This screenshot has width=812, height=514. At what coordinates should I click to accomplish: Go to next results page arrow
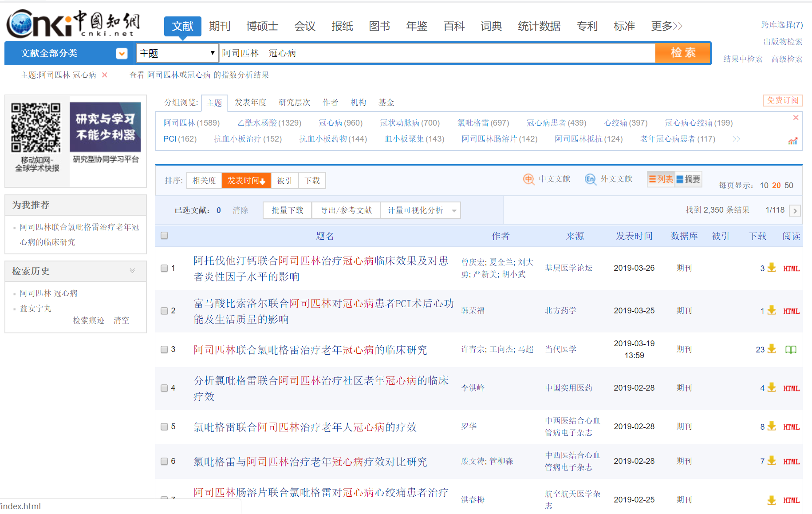tap(795, 211)
